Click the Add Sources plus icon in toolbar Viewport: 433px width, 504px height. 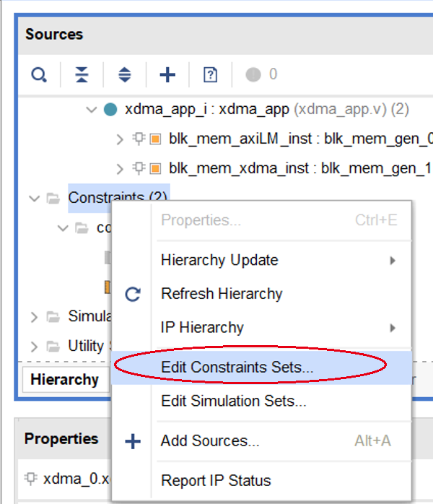click(167, 74)
